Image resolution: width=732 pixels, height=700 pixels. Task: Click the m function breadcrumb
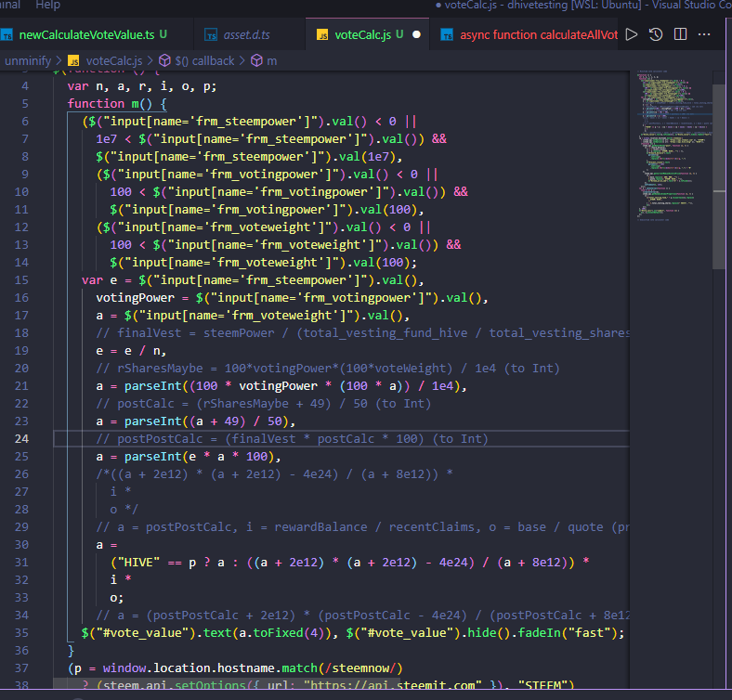pyautogui.click(x=271, y=61)
